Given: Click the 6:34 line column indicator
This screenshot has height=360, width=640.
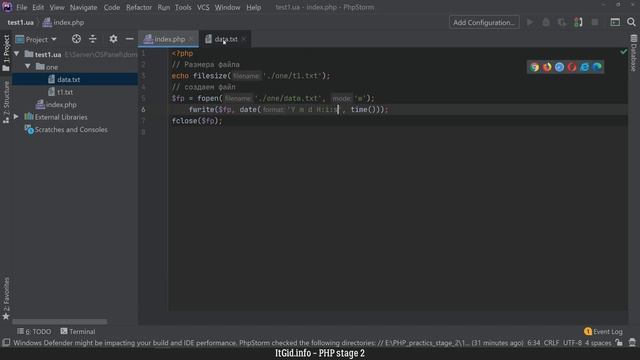Looking at the screenshot, I should (x=533, y=343).
